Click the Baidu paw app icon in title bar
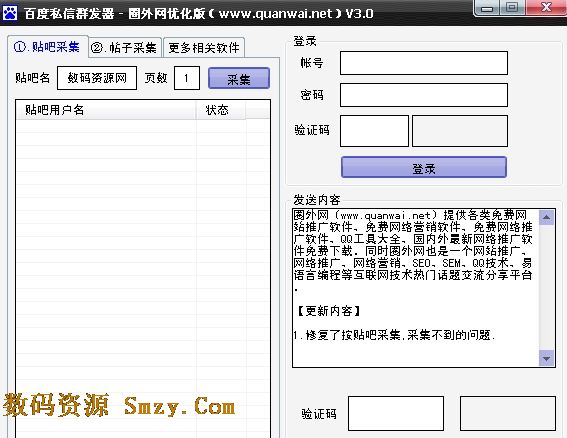Viewport: 567px width, 438px height. 10,13
